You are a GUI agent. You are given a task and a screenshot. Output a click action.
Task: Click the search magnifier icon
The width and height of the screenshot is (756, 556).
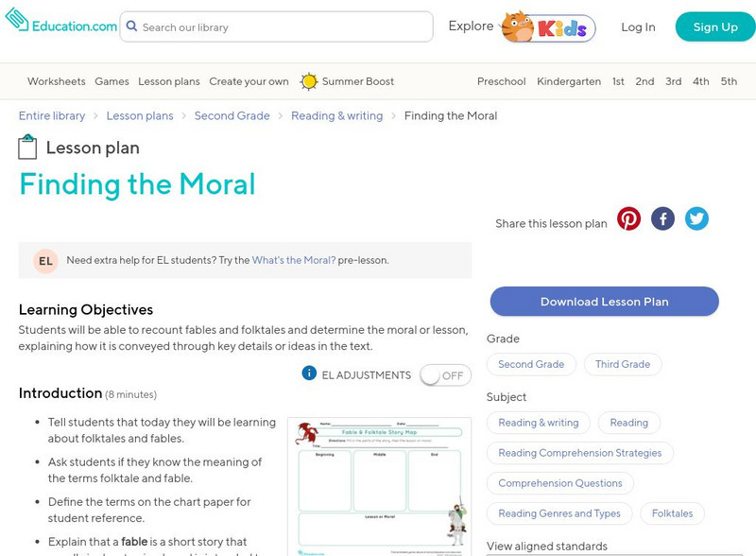(131, 26)
